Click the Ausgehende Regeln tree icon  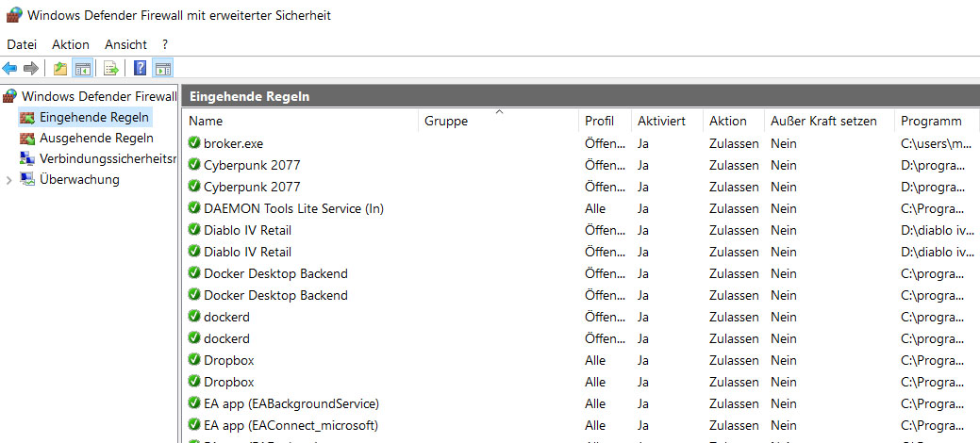pyautogui.click(x=26, y=139)
